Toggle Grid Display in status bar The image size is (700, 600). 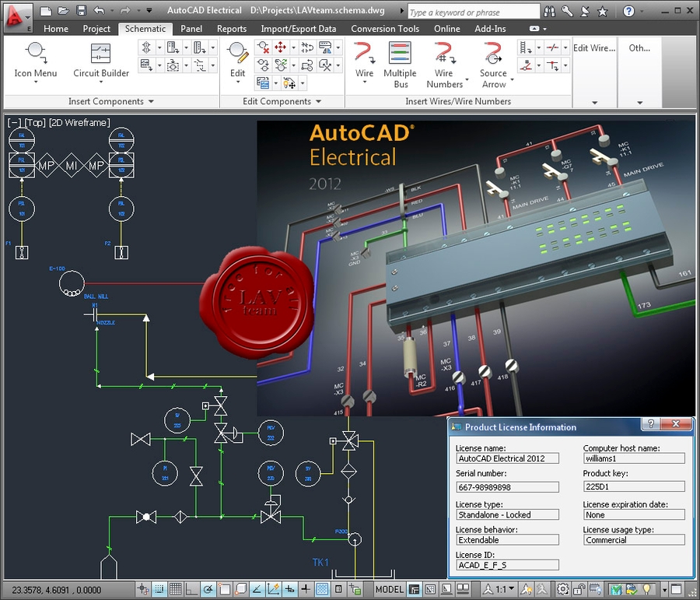tap(175, 589)
